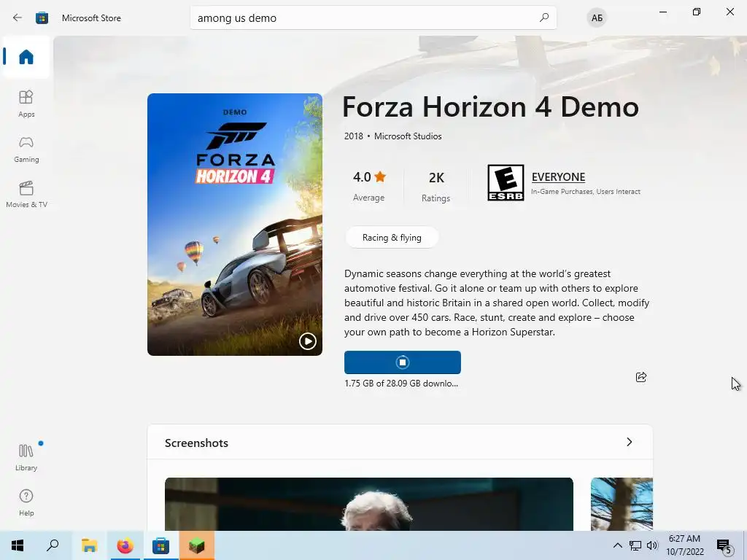This screenshot has width=747, height=560.
Task: Click the Microsoft Store logo icon
Action: point(42,18)
